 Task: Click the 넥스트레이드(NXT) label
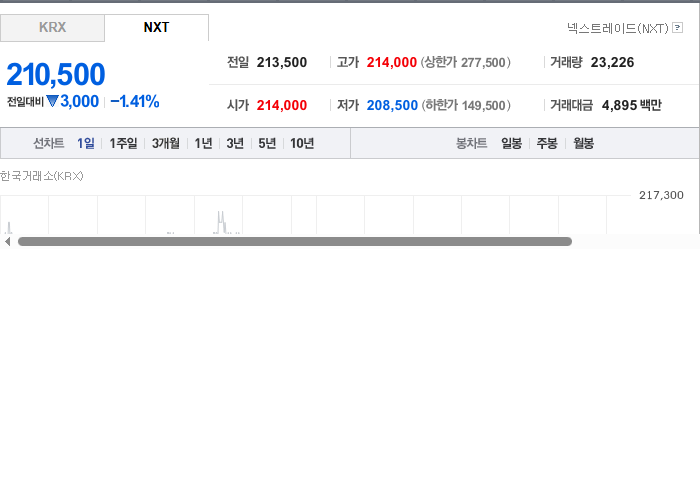click(x=618, y=28)
